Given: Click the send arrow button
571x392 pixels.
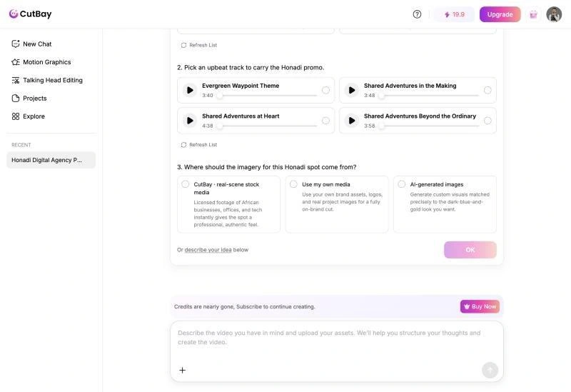Looking at the screenshot, I should [x=490, y=370].
